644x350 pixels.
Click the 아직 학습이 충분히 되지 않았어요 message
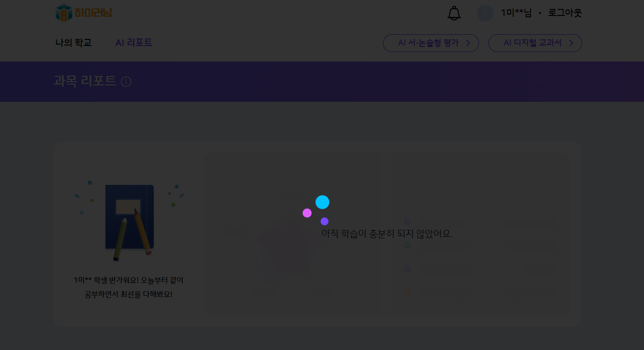point(387,233)
